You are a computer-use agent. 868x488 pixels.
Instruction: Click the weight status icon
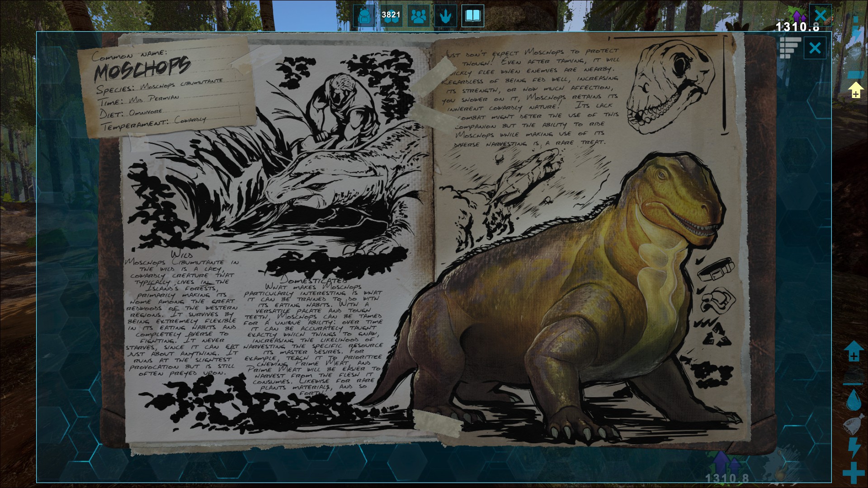pos(854,375)
